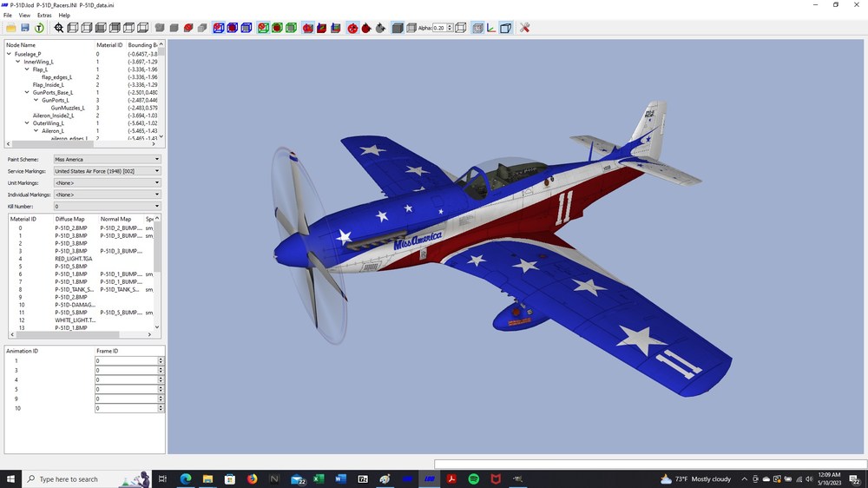Select the RED_LIGHT.TGA material row

tap(74, 259)
